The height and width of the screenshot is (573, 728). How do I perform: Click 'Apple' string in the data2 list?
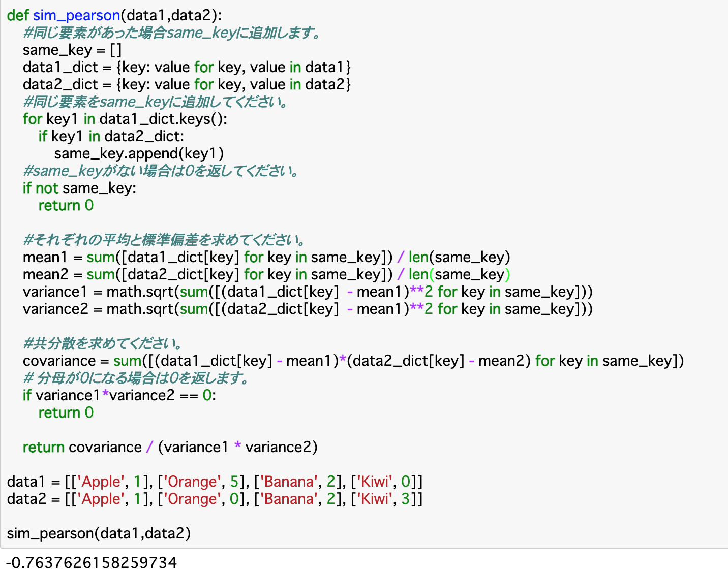click(101, 499)
